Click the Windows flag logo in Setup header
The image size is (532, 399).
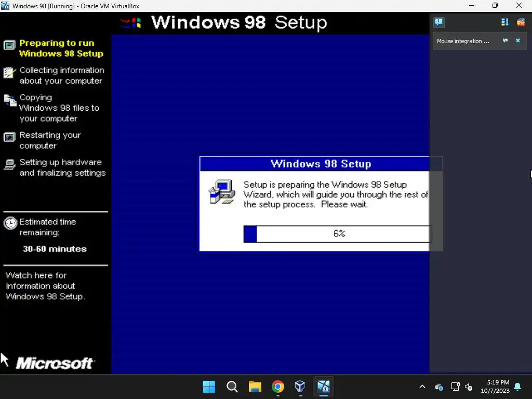pos(131,23)
